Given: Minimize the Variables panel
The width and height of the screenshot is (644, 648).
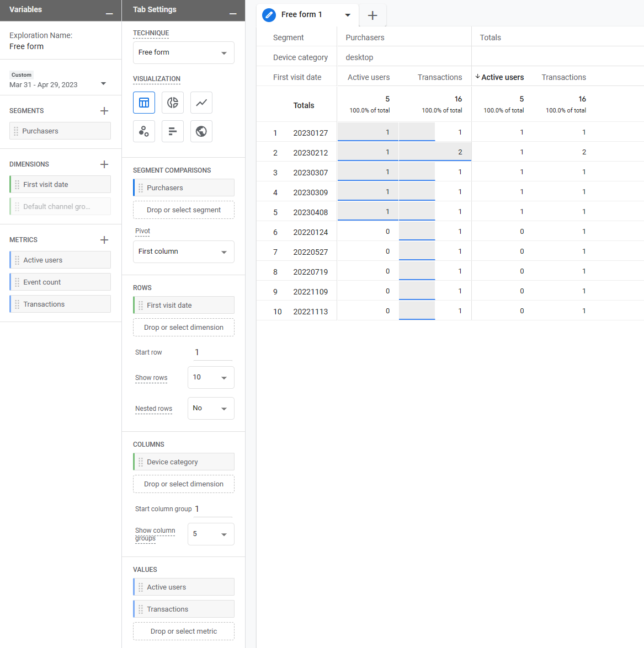Looking at the screenshot, I should click(x=109, y=14).
